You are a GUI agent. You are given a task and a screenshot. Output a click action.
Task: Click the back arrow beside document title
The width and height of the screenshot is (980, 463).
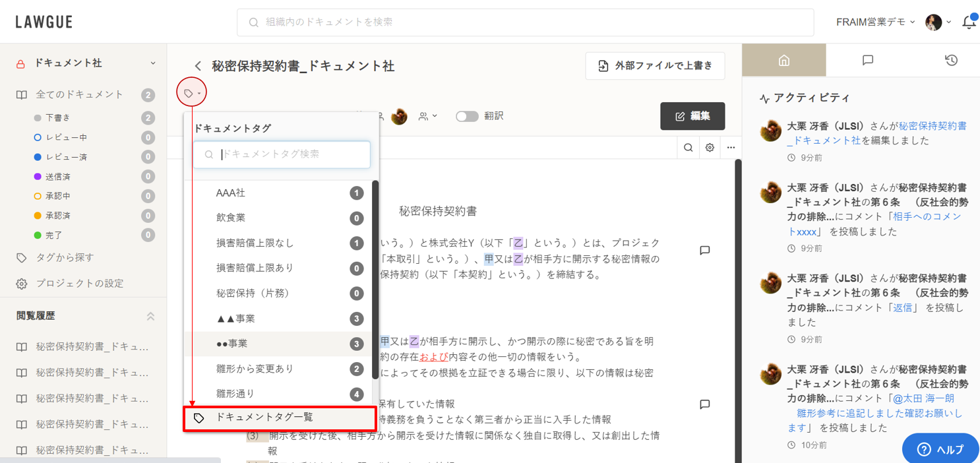pos(198,66)
